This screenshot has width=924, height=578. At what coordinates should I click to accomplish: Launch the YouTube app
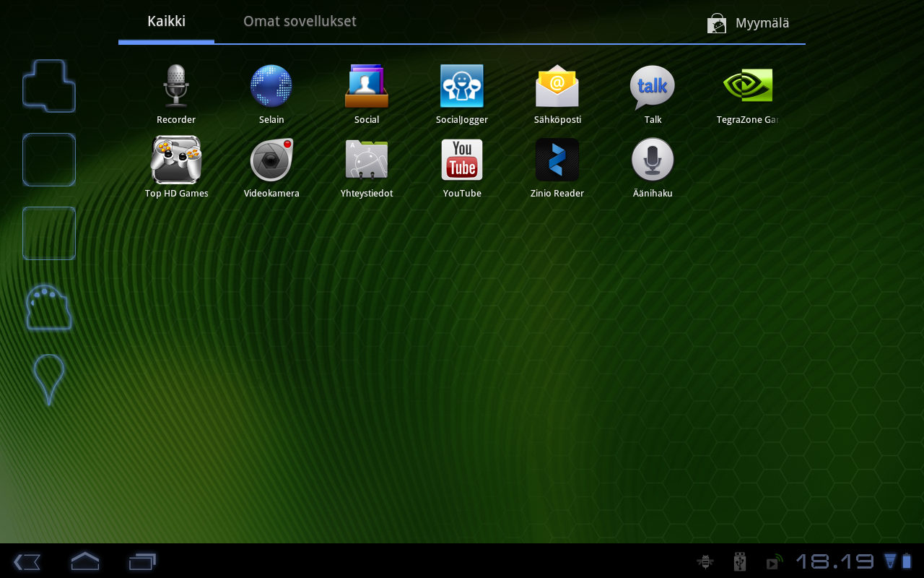pos(462,168)
